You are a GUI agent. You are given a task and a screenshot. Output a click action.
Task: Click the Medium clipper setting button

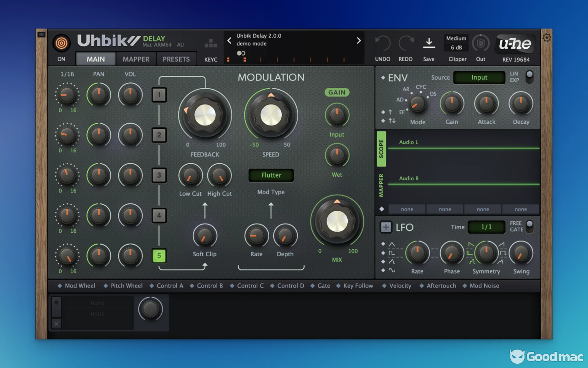[456, 39]
